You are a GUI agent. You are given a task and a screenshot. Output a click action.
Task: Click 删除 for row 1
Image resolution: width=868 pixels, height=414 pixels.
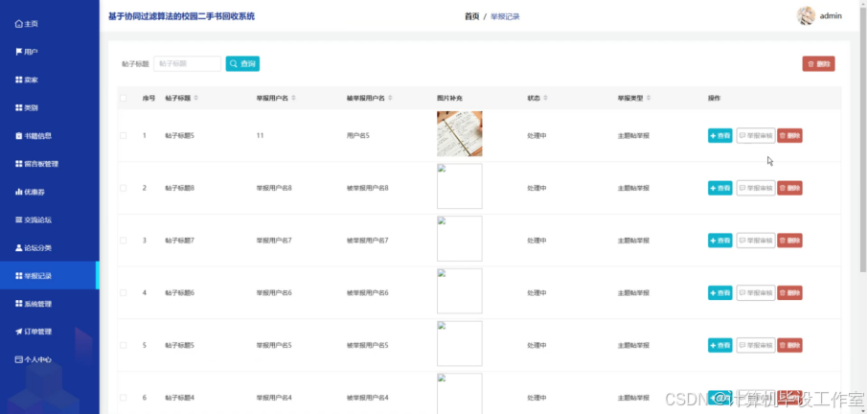(x=789, y=135)
